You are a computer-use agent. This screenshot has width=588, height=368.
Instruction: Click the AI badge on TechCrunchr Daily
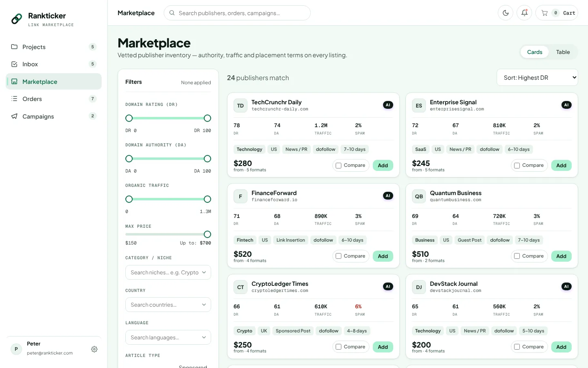[x=388, y=105]
